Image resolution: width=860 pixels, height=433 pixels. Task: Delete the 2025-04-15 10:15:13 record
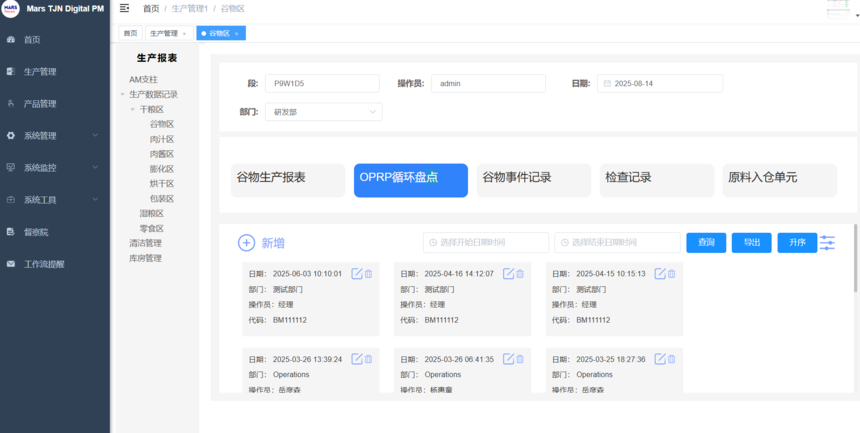671,274
